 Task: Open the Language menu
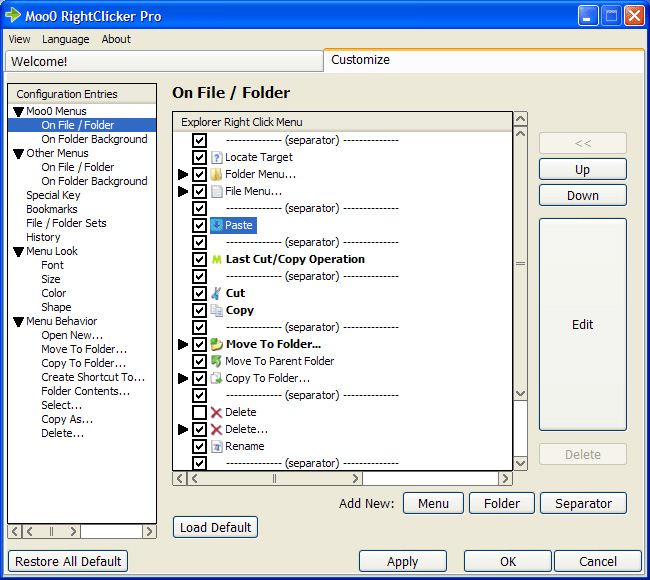click(x=65, y=39)
